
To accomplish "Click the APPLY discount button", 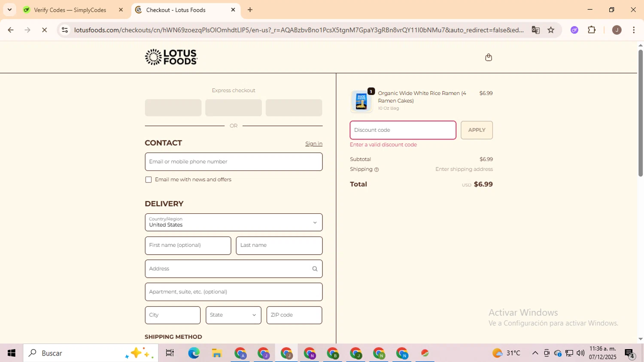I will pyautogui.click(x=477, y=130).
